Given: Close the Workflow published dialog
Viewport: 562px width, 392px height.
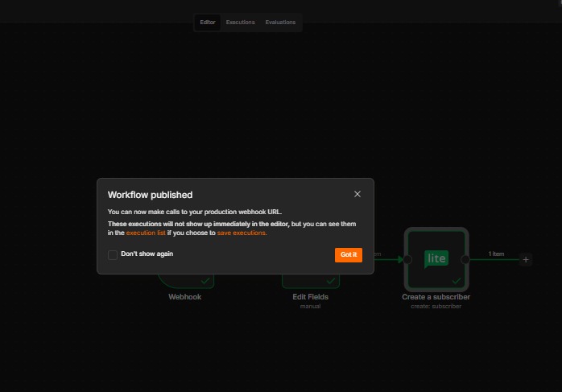Looking at the screenshot, I should (357, 194).
